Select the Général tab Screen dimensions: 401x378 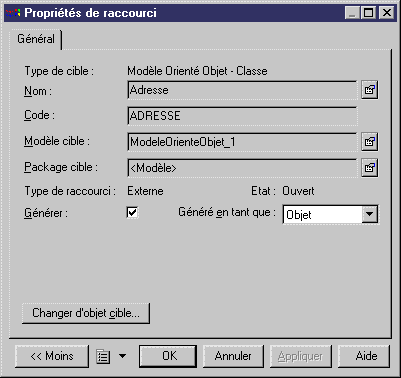[x=36, y=39]
